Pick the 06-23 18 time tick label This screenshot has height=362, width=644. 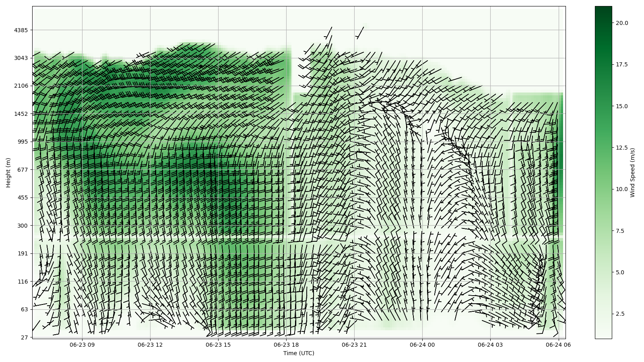pos(286,345)
